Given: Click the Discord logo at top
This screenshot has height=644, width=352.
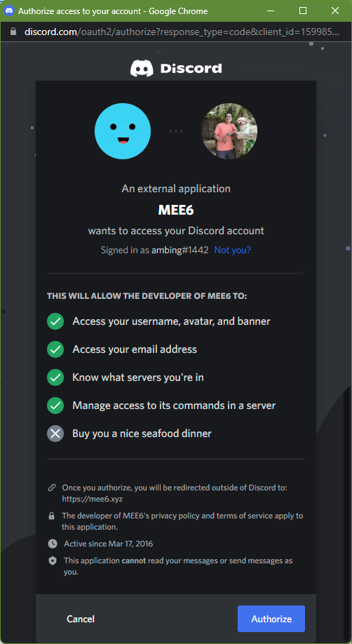Looking at the screenshot, I should 176,68.
